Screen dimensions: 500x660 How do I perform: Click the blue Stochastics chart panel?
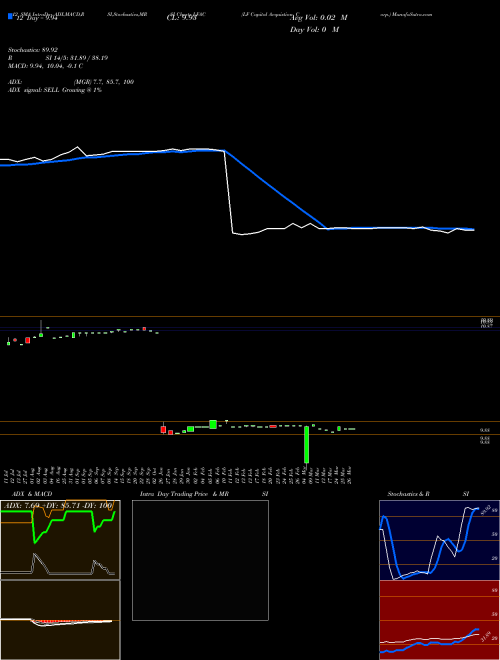tap(439, 540)
